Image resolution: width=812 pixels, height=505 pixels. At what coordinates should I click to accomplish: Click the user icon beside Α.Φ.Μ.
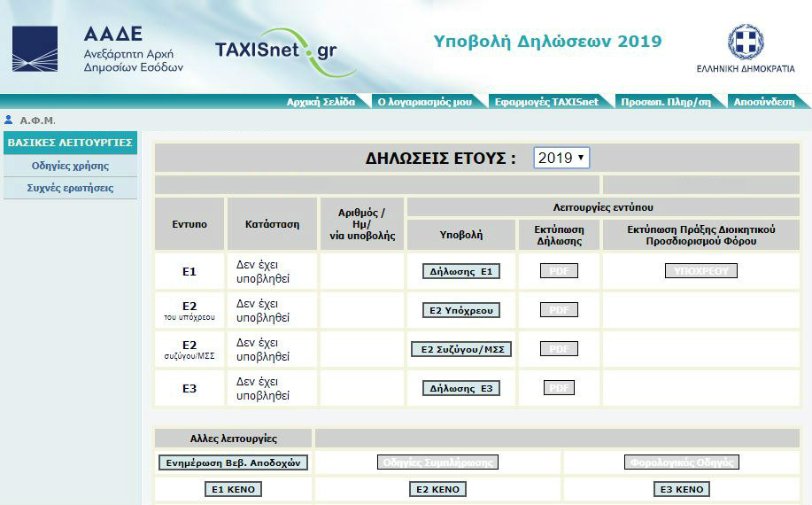(x=8, y=120)
